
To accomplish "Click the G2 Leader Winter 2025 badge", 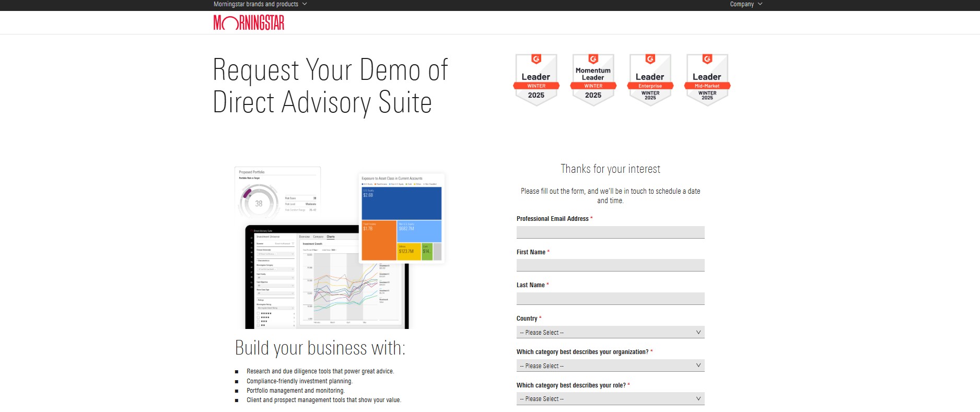I will (x=536, y=80).
